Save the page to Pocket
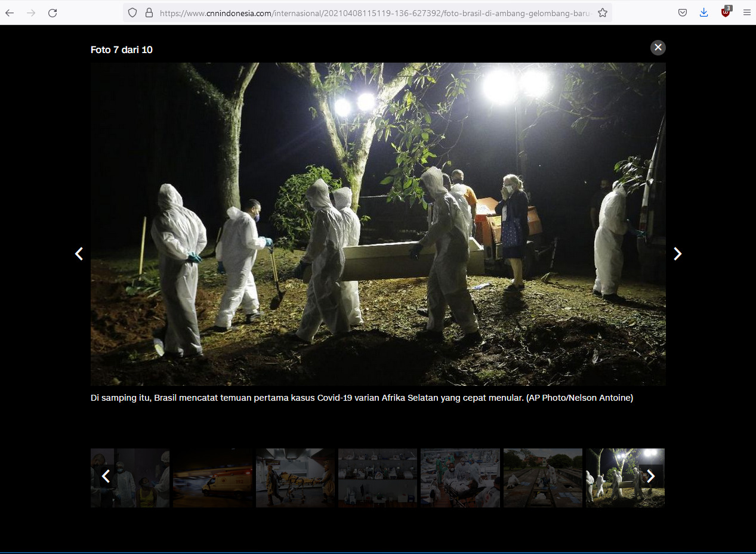This screenshot has width=756, height=554. (x=683, y=13)
